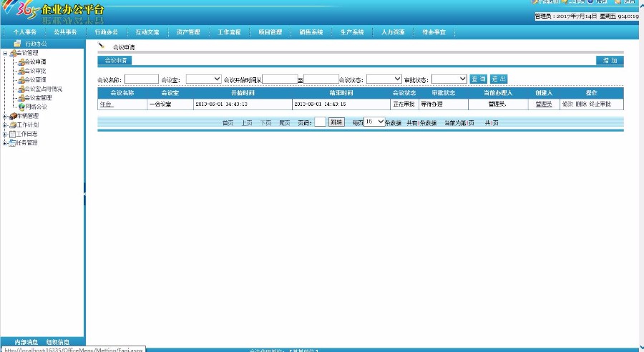
Task: Click the 行政办公 sidebar header icon
Action: point(17,43)
